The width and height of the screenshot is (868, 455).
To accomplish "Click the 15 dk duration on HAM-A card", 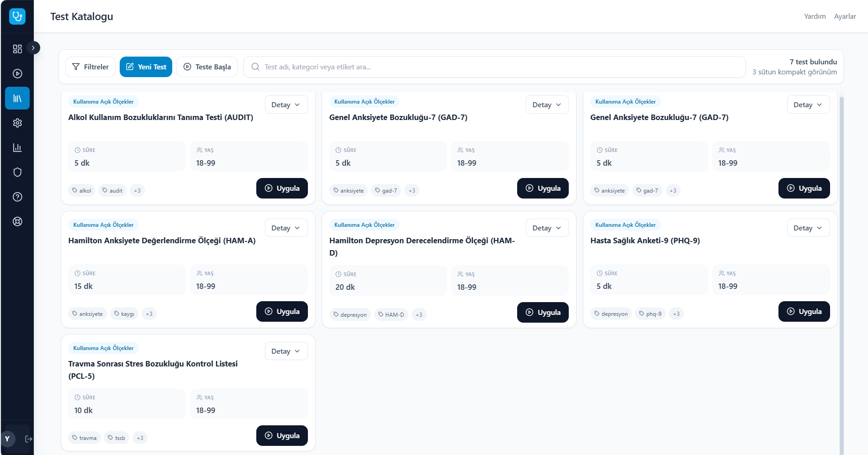I will tap(84, 286).
